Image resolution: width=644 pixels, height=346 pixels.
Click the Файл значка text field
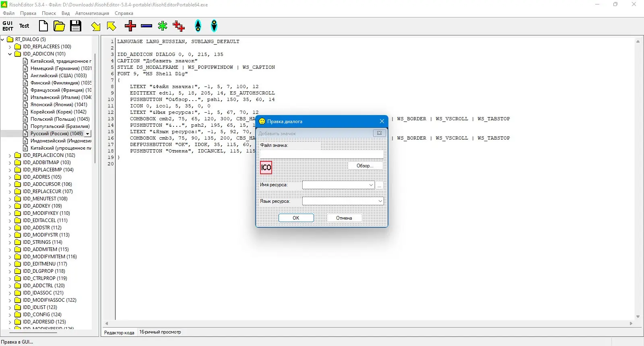322,154
